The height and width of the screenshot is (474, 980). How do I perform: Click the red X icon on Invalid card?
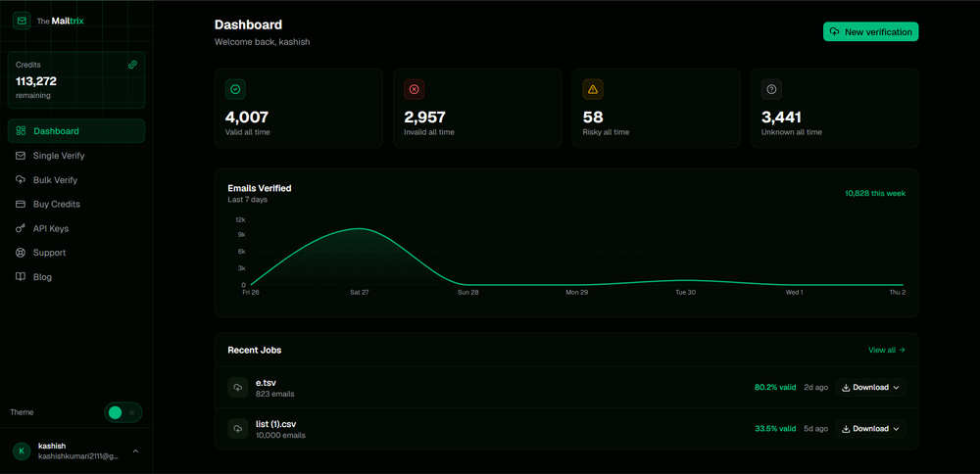[x=414, y=89]
